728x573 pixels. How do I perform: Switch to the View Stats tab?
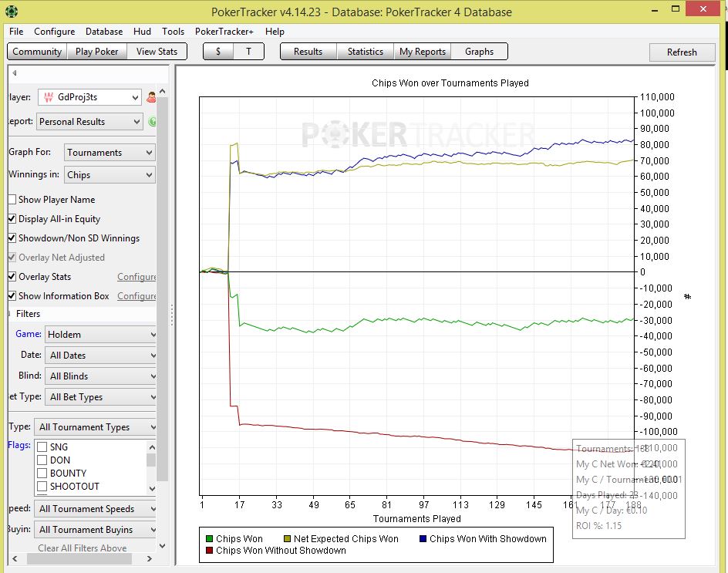(157, 52)
